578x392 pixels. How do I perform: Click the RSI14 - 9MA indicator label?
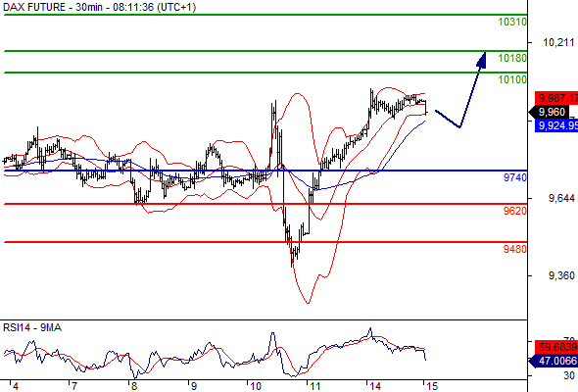click(32, 327)
